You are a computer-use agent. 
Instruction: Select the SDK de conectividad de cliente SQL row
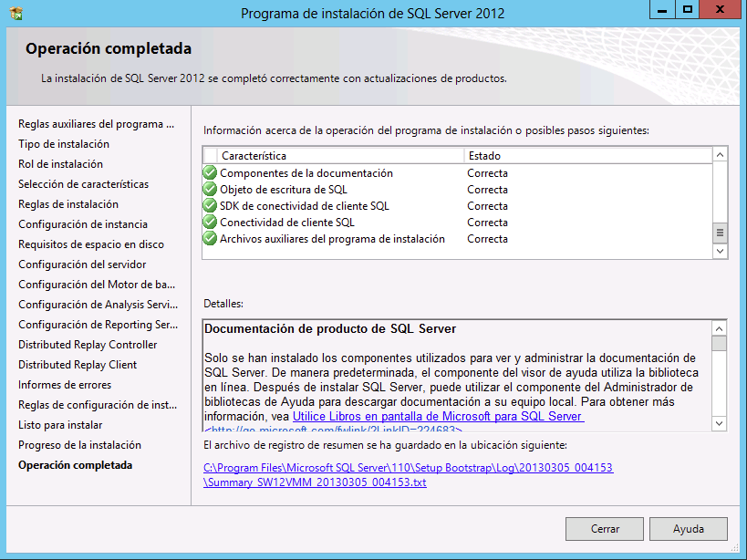(x=457, y=206)
